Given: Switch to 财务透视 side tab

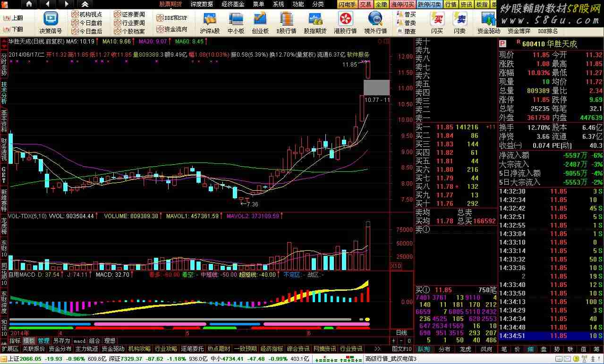Looking at the screenshot, I should 4,149.
